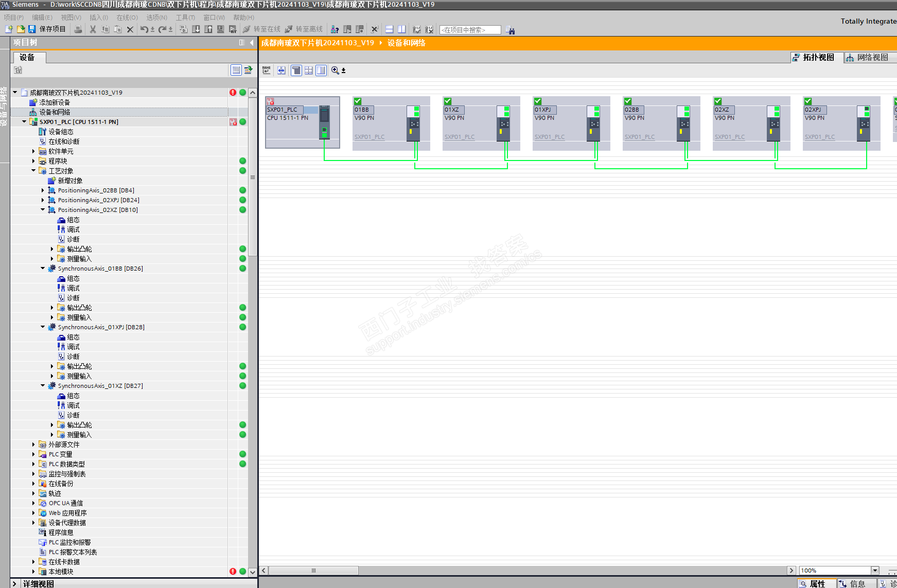Expand the PLC 变量 node

coord(33,454)
